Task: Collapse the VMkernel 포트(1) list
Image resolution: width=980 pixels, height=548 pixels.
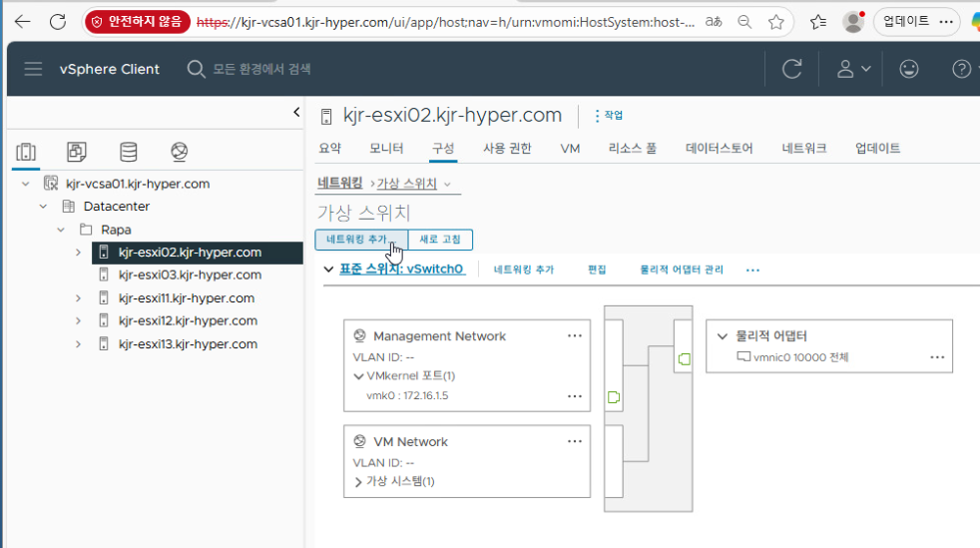Action: point(358,376)
